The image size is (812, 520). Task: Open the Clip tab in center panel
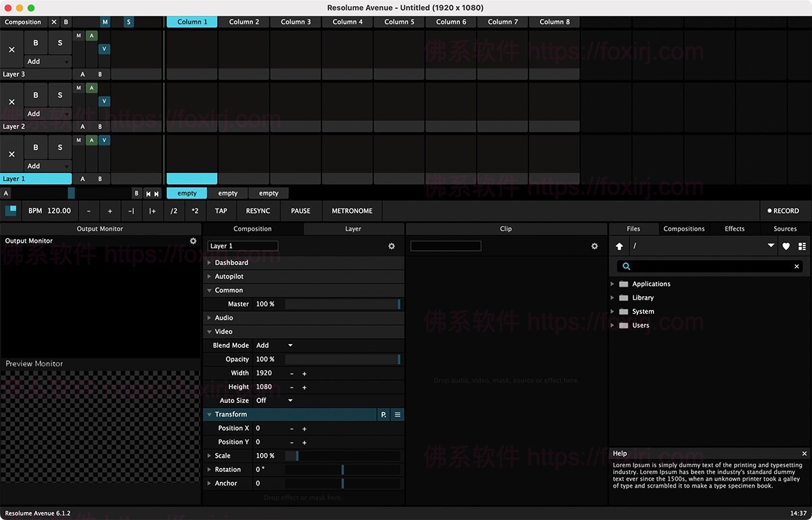(x=505, y=229)
